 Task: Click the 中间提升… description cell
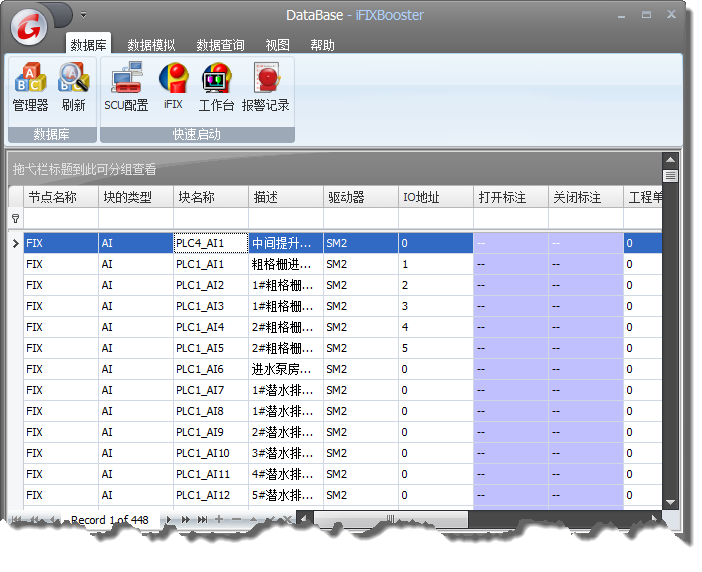coord(286,243)
